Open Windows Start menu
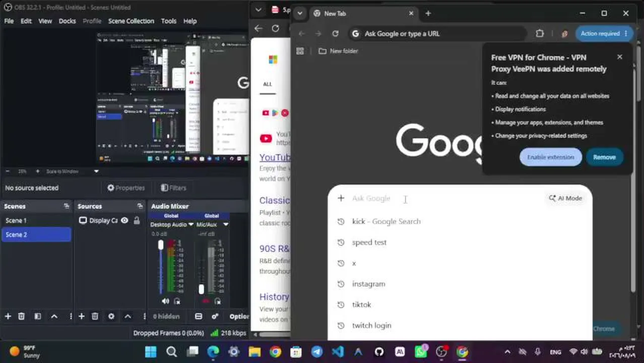Screen dimensions: 644x363 point(151,351)
